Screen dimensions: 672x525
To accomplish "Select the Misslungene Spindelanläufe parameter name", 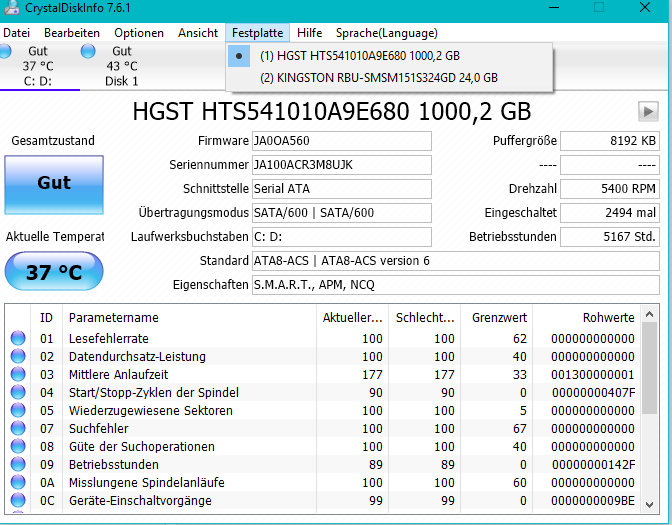I will [x=147, y=483].
